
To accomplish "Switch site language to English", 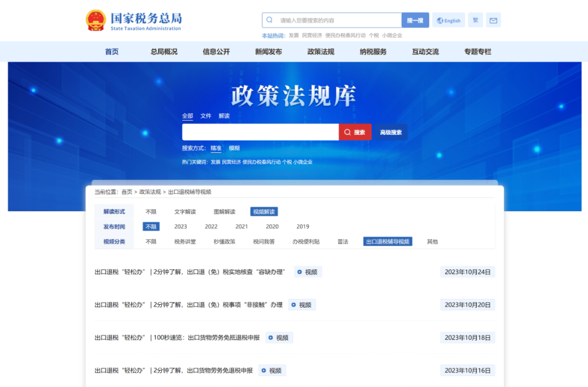I will 449,20.
